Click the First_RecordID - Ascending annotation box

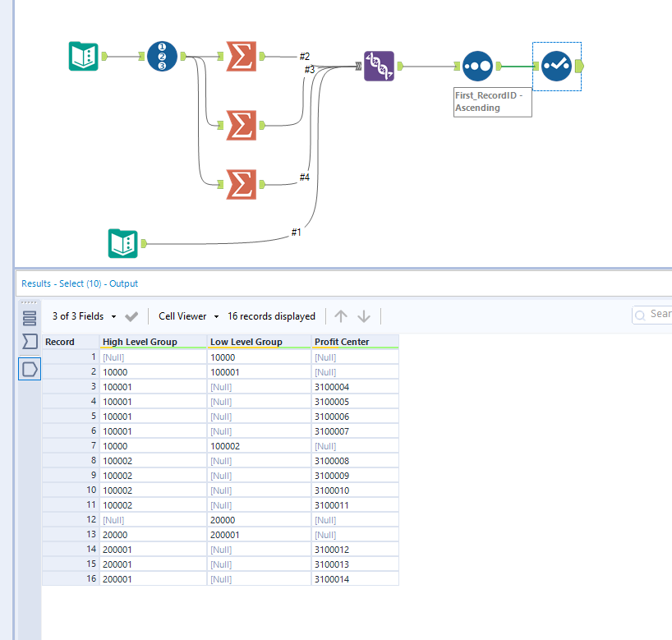click(x=492, y=101)
